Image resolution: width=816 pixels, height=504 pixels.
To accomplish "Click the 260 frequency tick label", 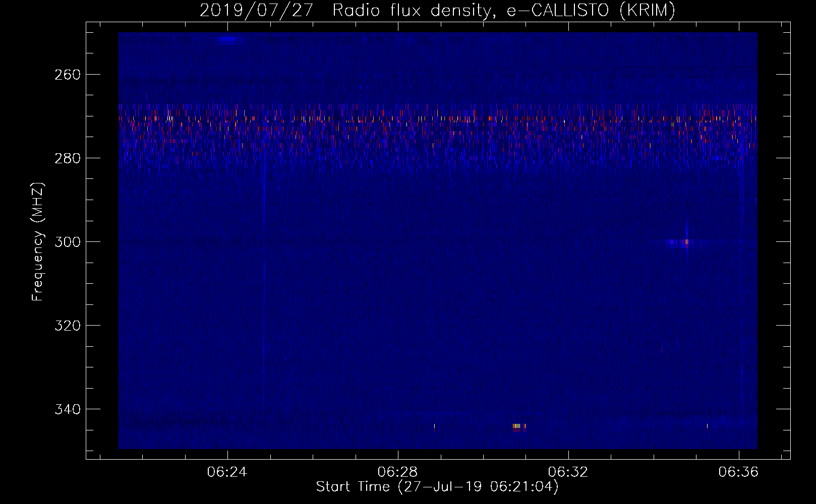I will click(x=68, y=75).
